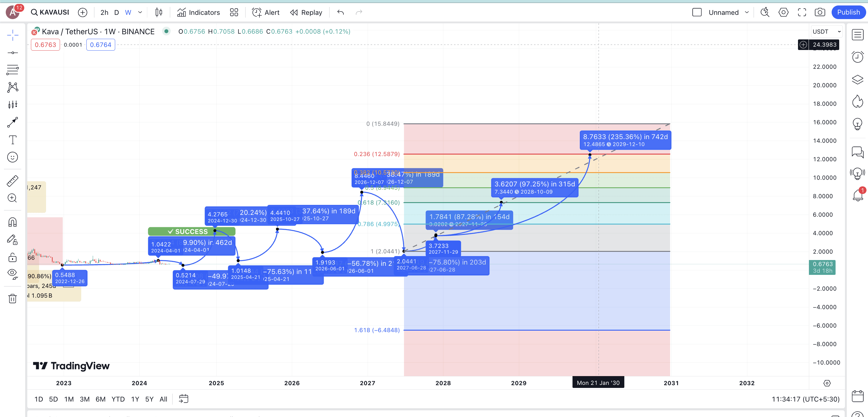Toggle lock all drawing tools
868x417 pixels.
[12, 257]
